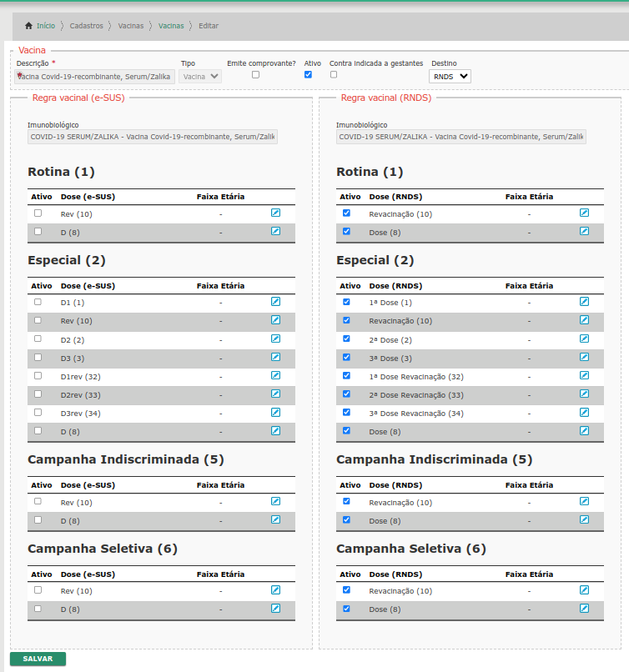Edit Rev (10) in e-SUS Campanha Seletiva

tap(275, 590)
